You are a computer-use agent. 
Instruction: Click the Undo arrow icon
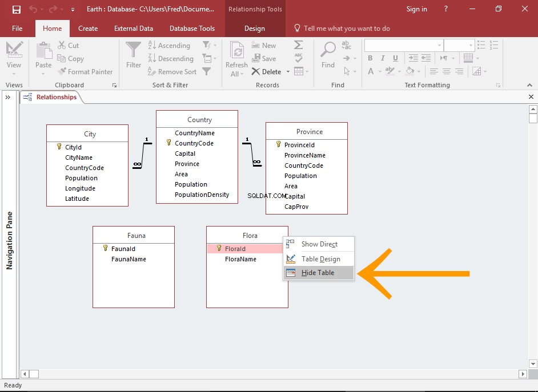(33, 9)
